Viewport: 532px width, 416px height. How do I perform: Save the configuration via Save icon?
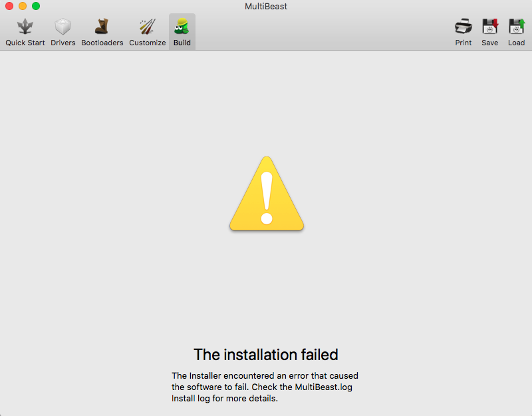[x=489, y=32]
